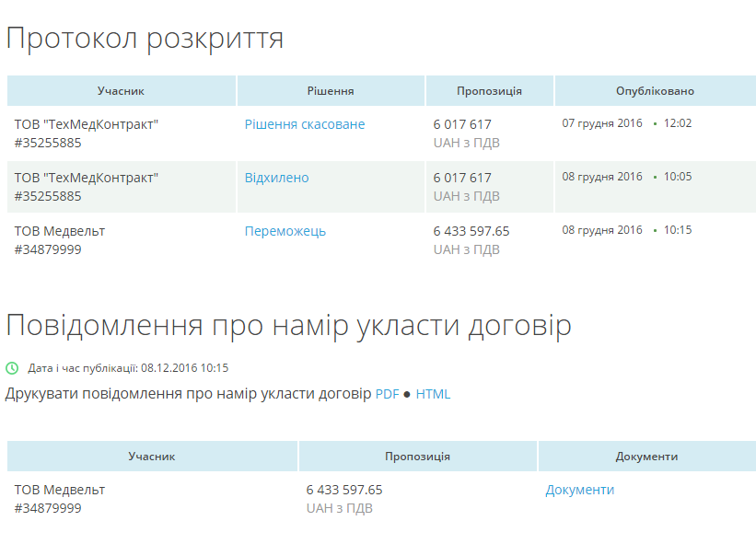This screenshot has width=756, height=544.
Task: Click the green clock icon beside publication date
Action: [12, 368]
